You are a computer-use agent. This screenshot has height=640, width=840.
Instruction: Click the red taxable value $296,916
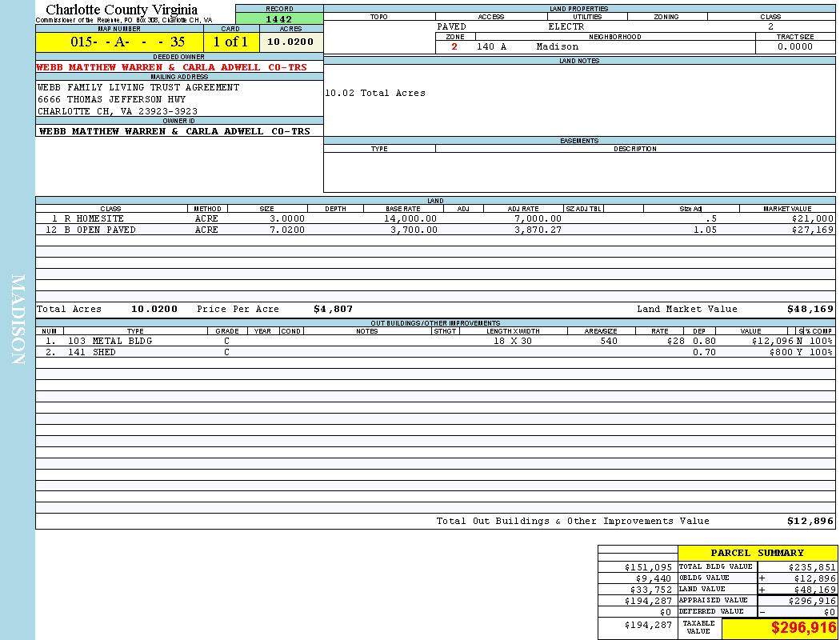(x=803, y=628)
